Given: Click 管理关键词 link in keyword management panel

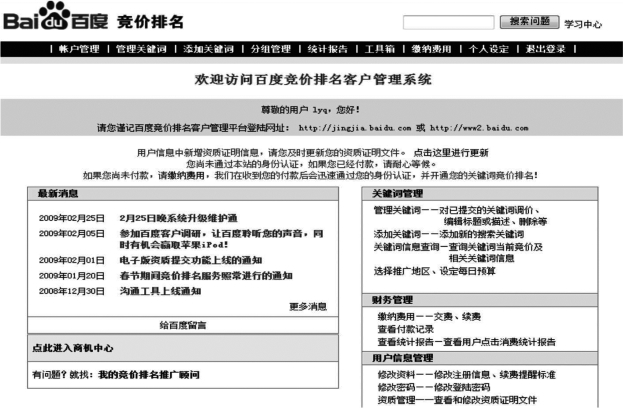Looking at the screenshot, I should pos(397,210).
